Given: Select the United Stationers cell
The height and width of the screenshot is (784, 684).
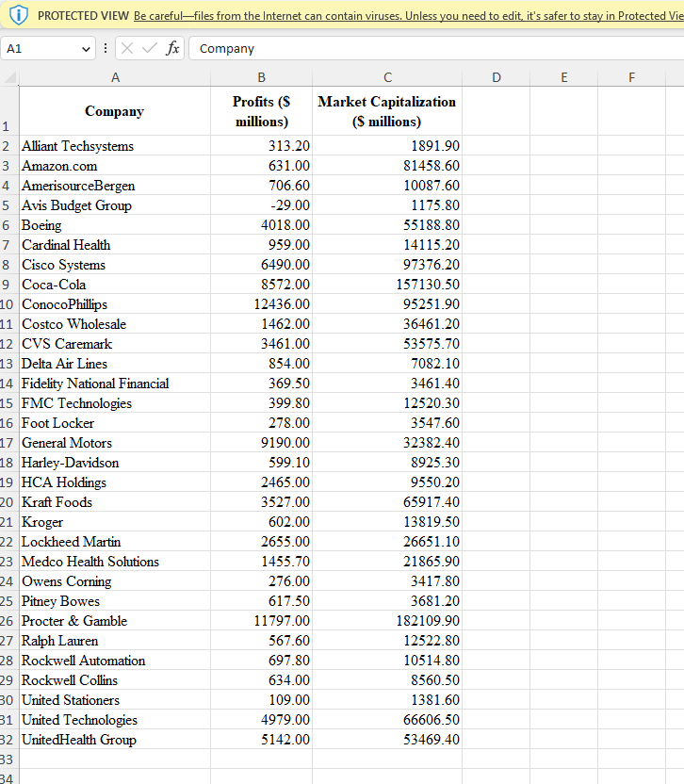Looking at the screenshot, I should coord(115,700).
